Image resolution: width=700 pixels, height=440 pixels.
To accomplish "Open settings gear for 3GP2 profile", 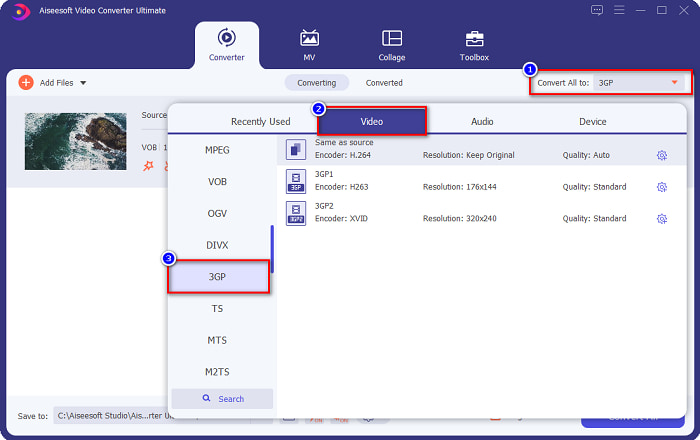I will pyautogui.click(x=661, y=219).
